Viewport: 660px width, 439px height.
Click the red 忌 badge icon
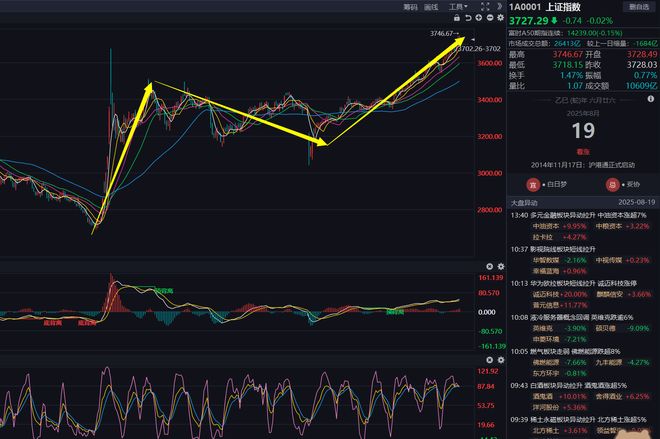coord(610,184)
